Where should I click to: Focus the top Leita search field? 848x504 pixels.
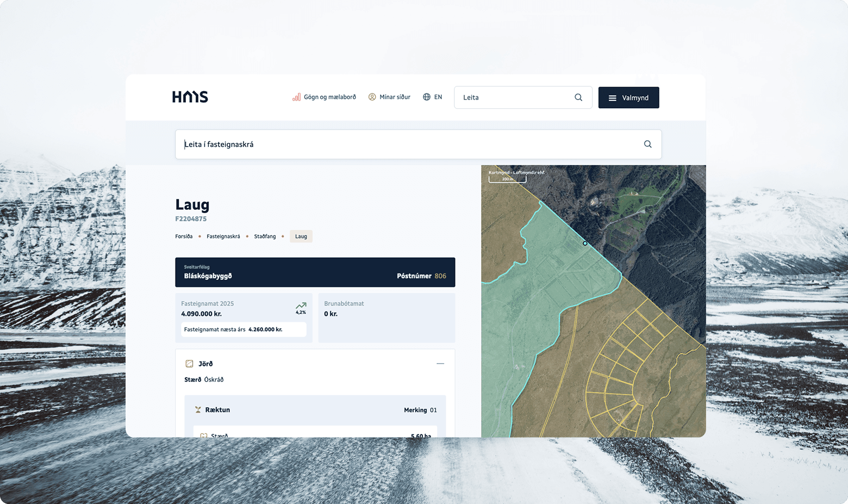(523, 97)
